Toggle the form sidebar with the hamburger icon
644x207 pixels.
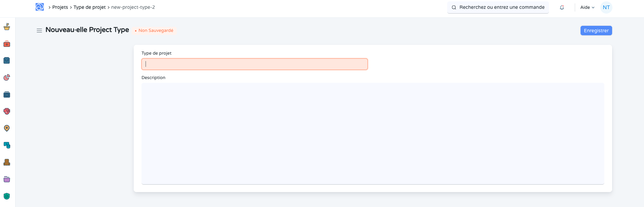[39, 30]
